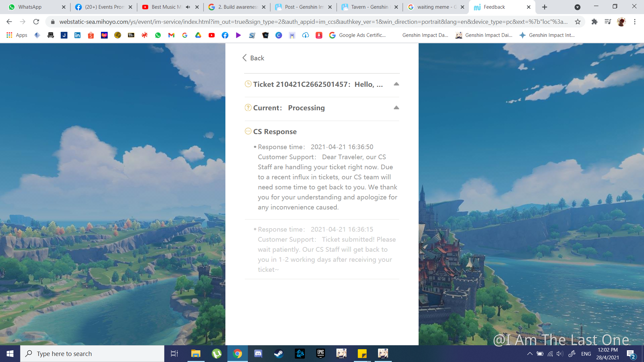Viewport: 644px width, 362px height.
Task: Open Discord from the taskbar
Action: coord(258,354)
